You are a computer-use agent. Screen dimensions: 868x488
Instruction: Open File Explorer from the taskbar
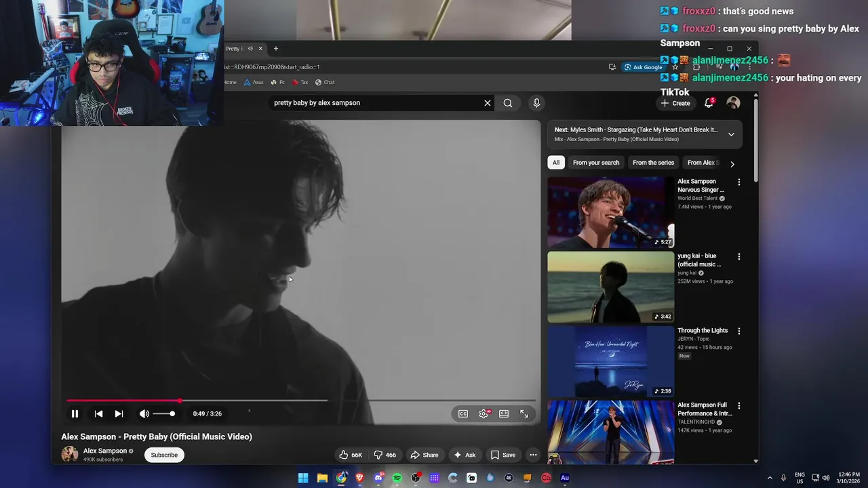(x=322, y=478)
